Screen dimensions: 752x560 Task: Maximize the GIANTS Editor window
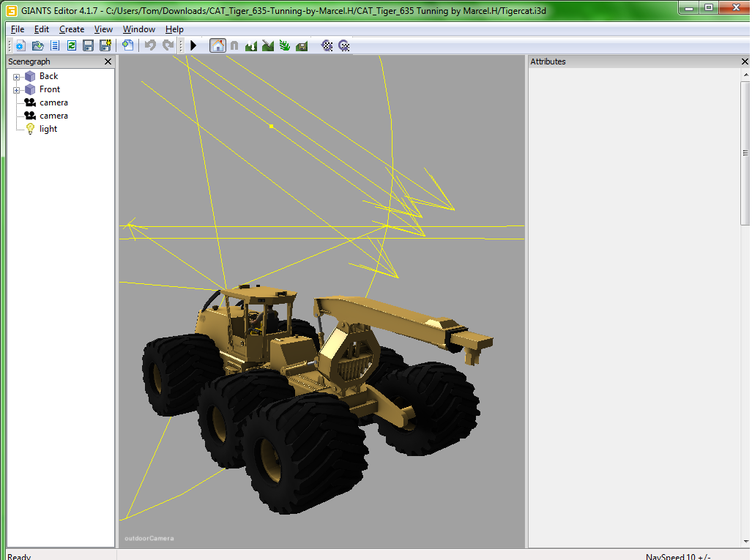709,7
